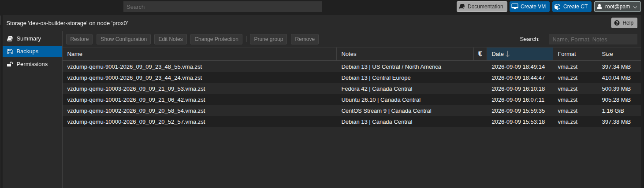Sort by the Size column header
644x188 pixels.
tap(619, 54)
